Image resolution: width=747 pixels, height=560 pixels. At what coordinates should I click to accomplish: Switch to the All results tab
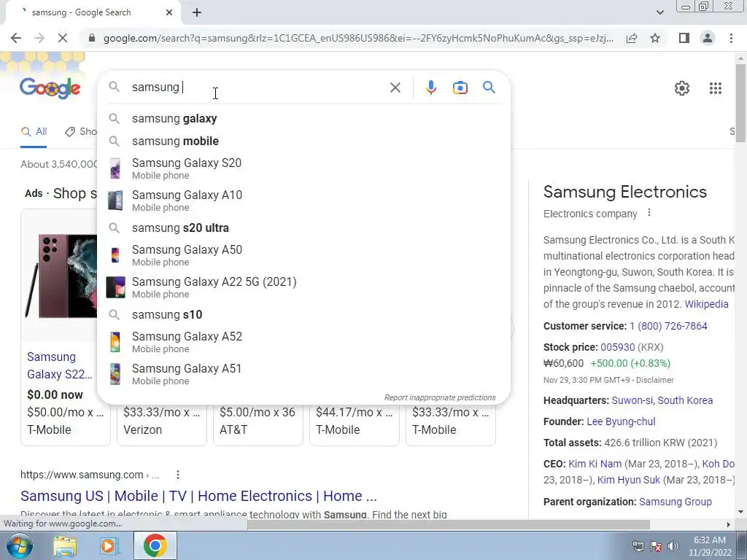tap(34, 132)
